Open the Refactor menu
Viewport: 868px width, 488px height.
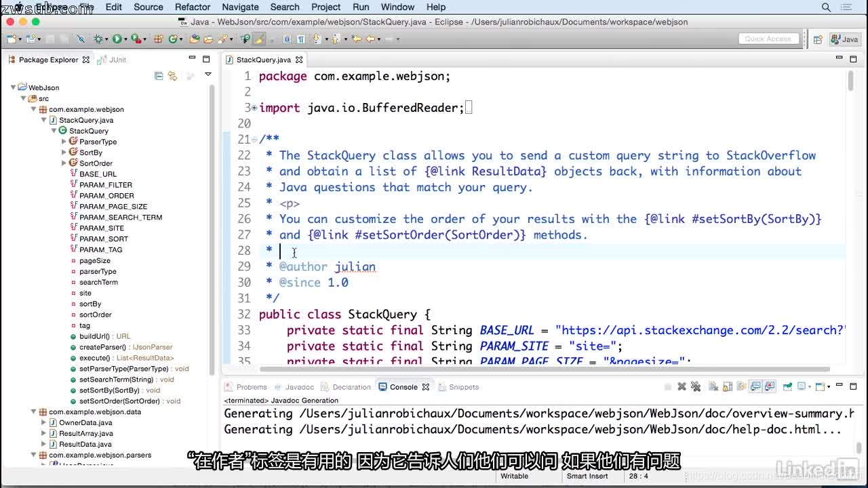[x=193, y=7]
